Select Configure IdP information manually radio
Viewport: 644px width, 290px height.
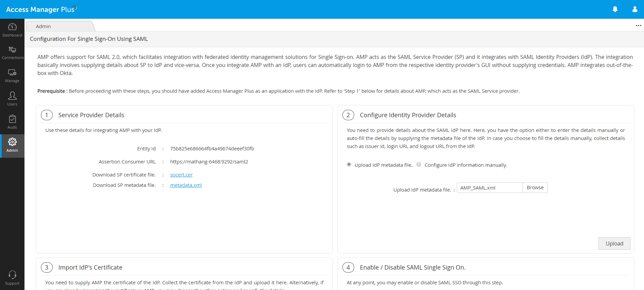coord(419,164)
